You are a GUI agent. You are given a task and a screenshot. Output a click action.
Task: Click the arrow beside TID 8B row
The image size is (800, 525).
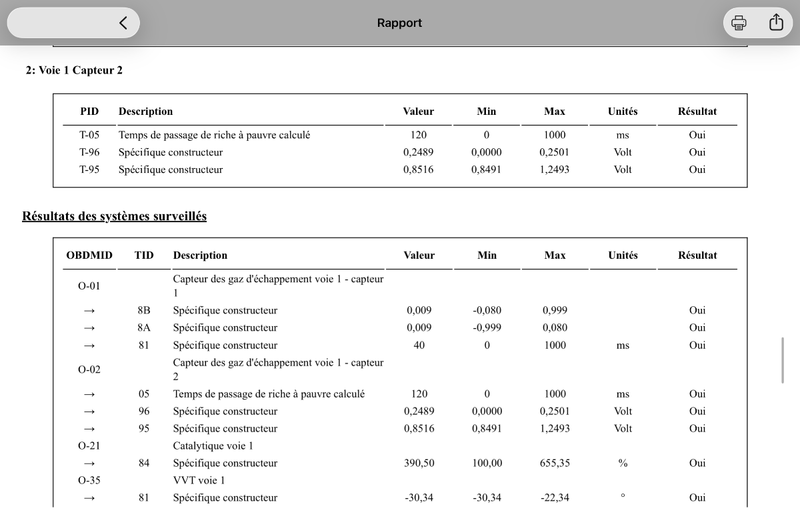pos(89,311)
